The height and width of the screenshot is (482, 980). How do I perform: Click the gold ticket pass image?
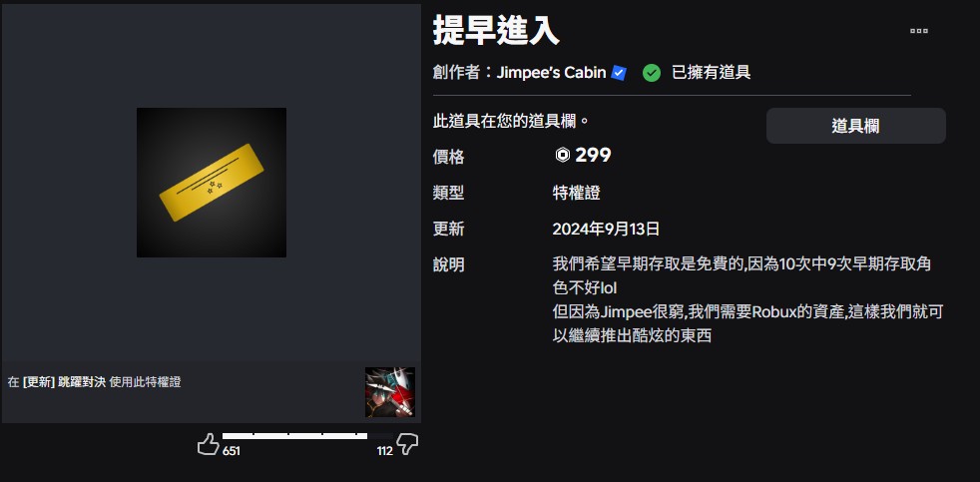point(212,183)
